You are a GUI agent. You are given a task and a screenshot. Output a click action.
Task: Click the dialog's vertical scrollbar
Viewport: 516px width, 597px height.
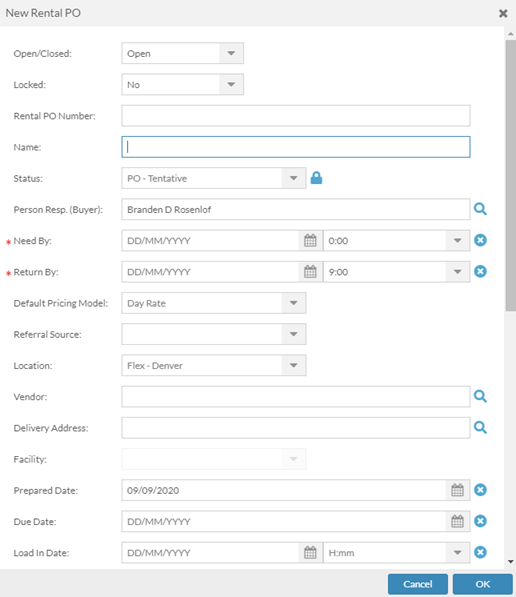point(511,175)
